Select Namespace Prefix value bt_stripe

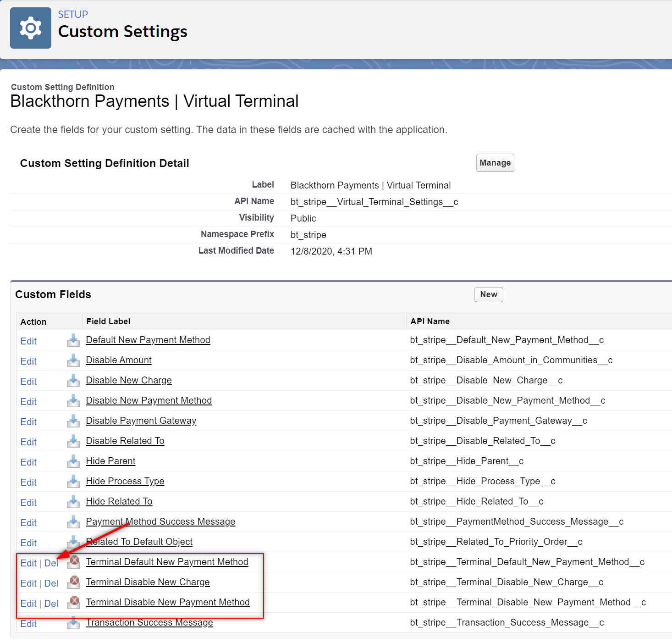click(x=308, y=235)
